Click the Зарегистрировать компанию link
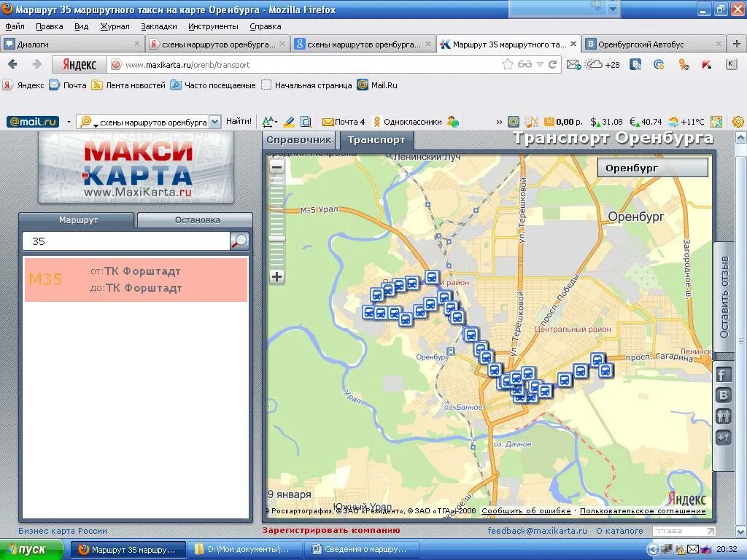747x560 pixels. click(331, 530)
